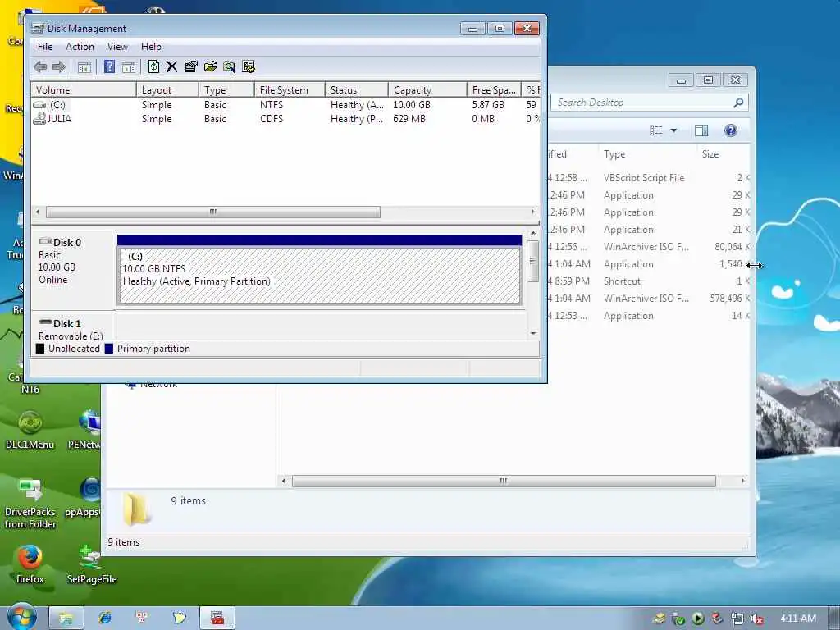Viewport: 840px width, 630px height.
Task: Click the Windows Start orb
Action: [21, 617]
